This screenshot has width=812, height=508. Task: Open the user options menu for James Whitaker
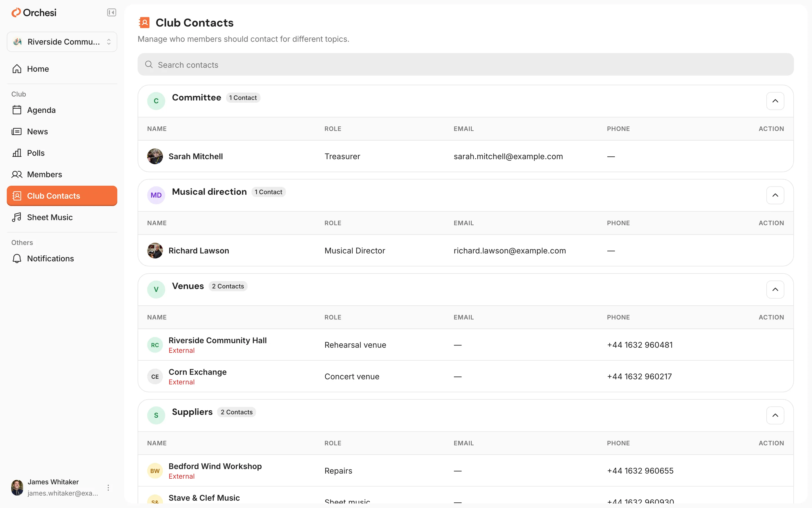coord(108,487)
